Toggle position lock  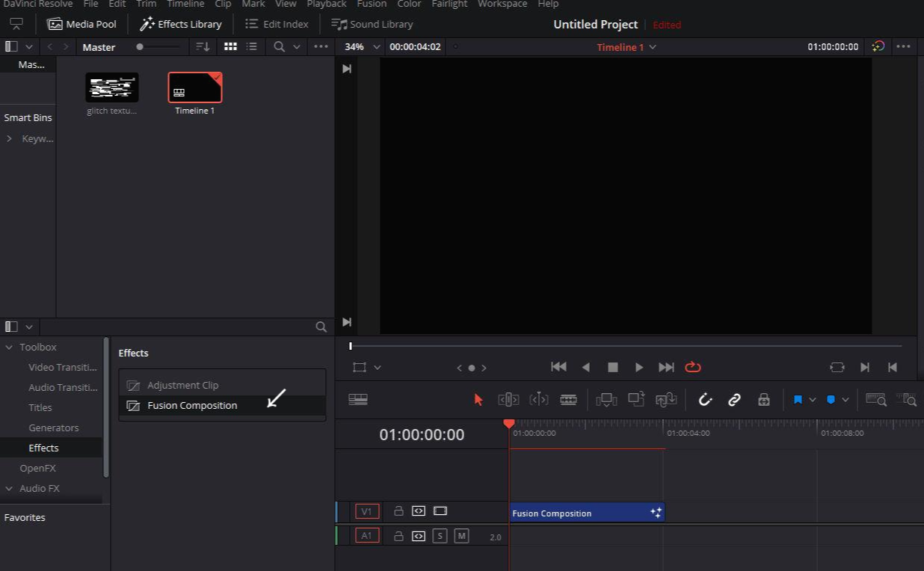click(763, 400)
